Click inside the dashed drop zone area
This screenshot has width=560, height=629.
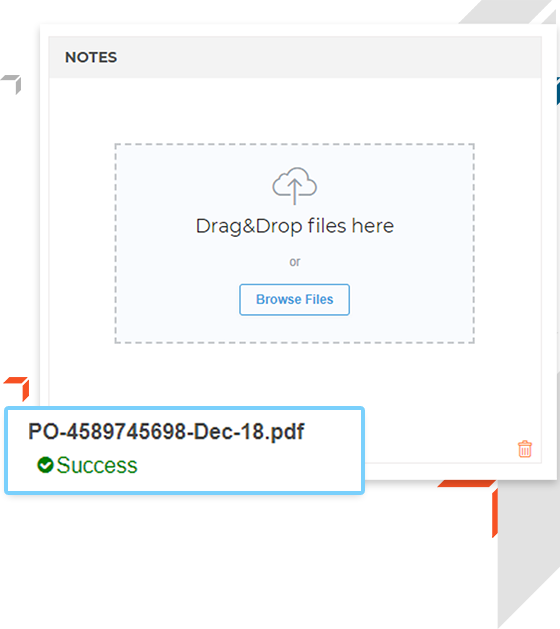point(294,243)
